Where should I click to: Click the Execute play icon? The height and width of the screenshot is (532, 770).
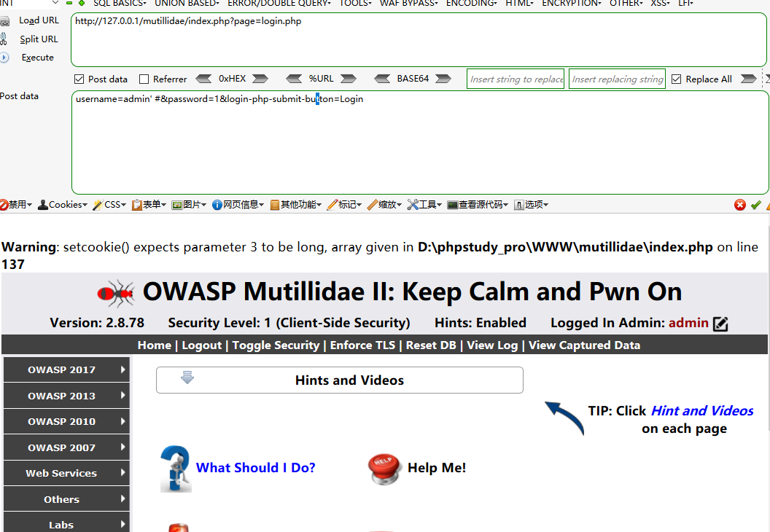4,58
